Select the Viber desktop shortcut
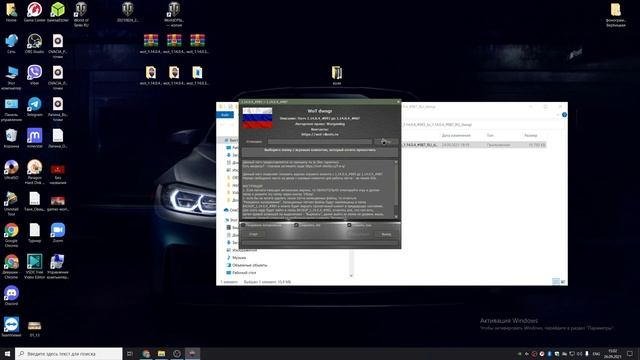640x360 pixels. tap(34, 76)
